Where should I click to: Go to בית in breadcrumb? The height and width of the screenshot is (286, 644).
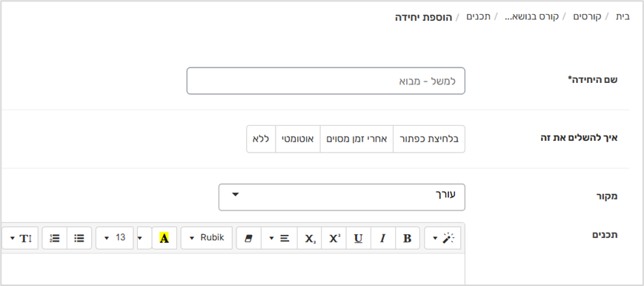(x=623, y=17)
